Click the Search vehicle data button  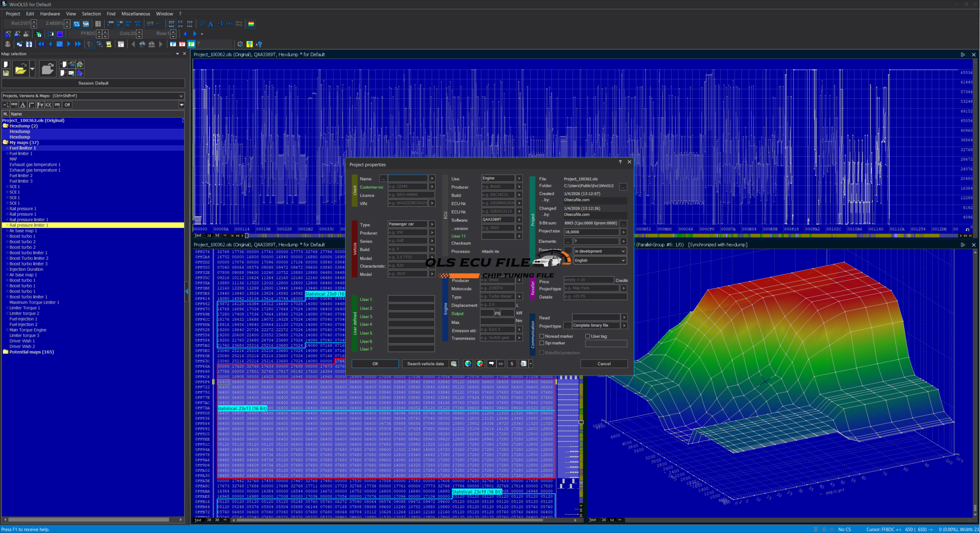(x=425, y=364)
